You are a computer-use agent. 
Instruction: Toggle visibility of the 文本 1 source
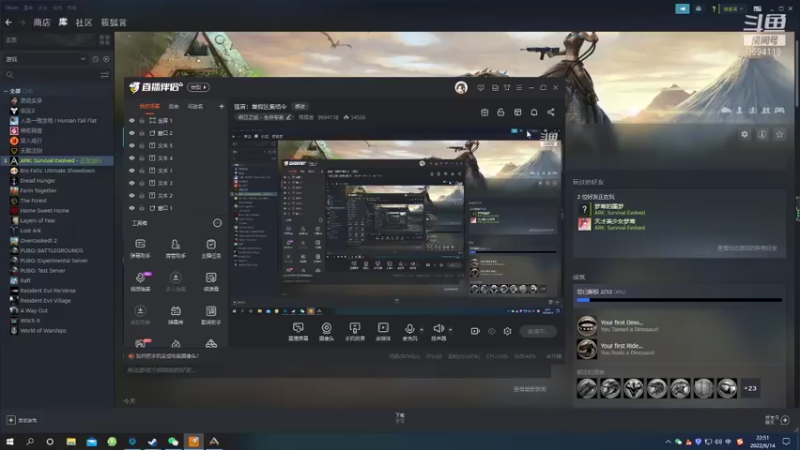click(132, 171)
